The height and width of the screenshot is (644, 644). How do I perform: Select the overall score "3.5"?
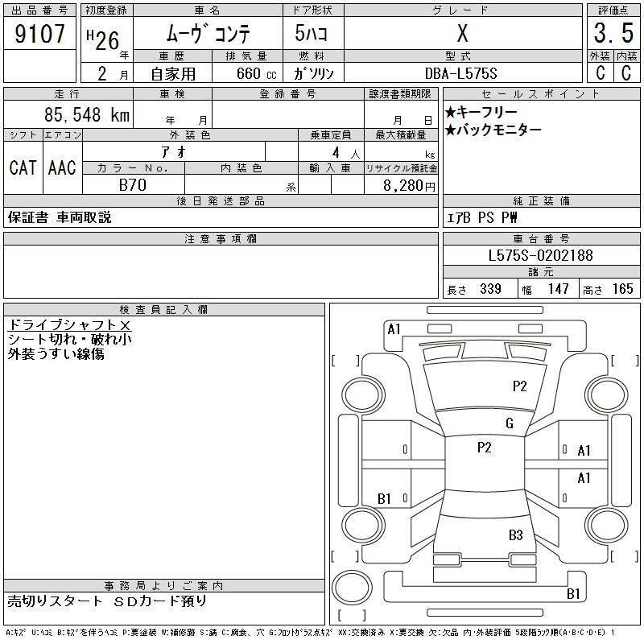tap(613, 33)
